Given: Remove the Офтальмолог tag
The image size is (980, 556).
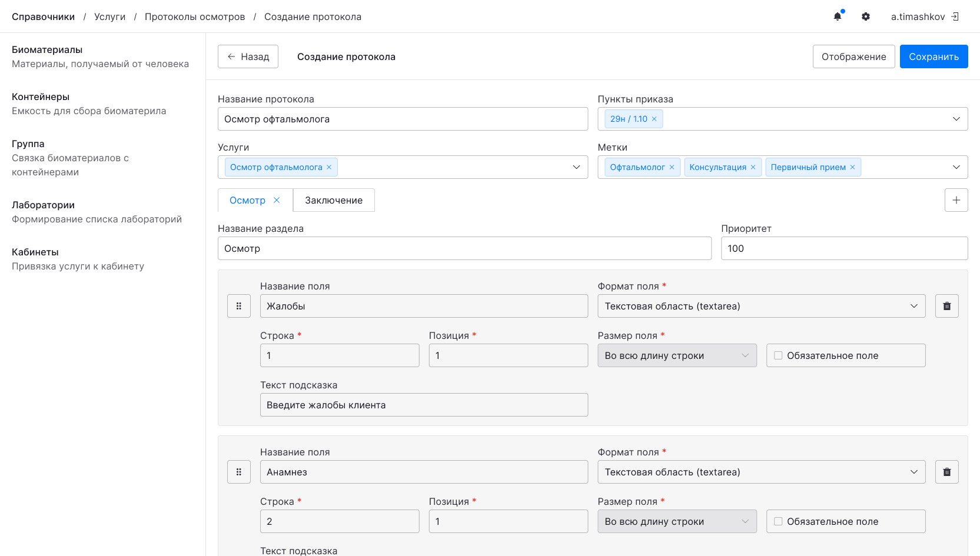Looking at the screenshot, I should pyautogui.click(x=672, y=167).
